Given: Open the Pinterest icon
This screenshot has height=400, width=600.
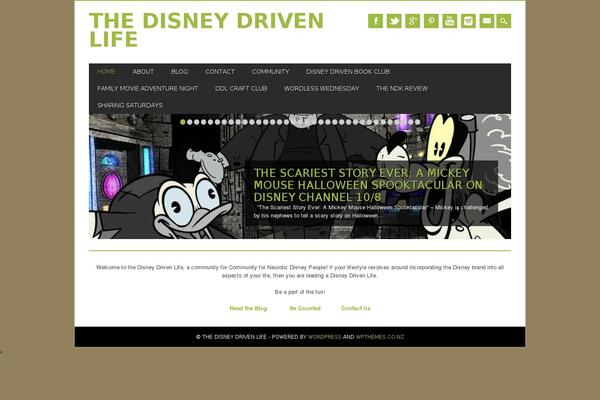Looking at the screenshot, I should coord(431,21).
